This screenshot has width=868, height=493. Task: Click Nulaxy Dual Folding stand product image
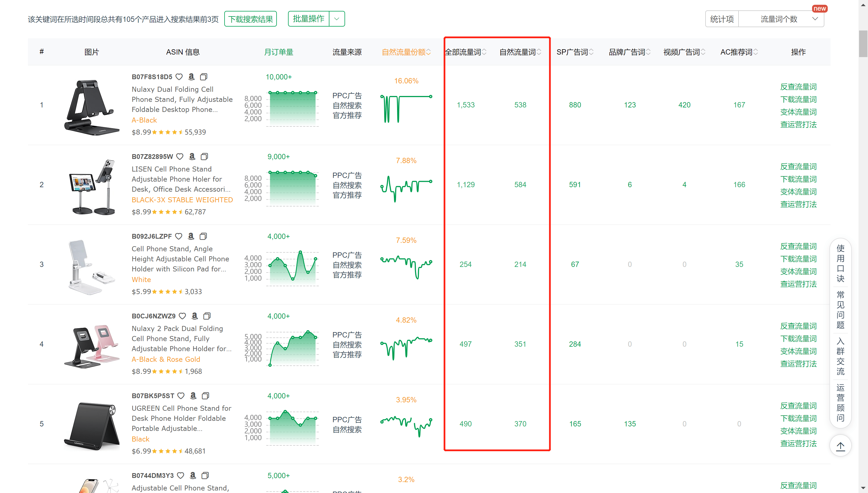tap(92, 107)
